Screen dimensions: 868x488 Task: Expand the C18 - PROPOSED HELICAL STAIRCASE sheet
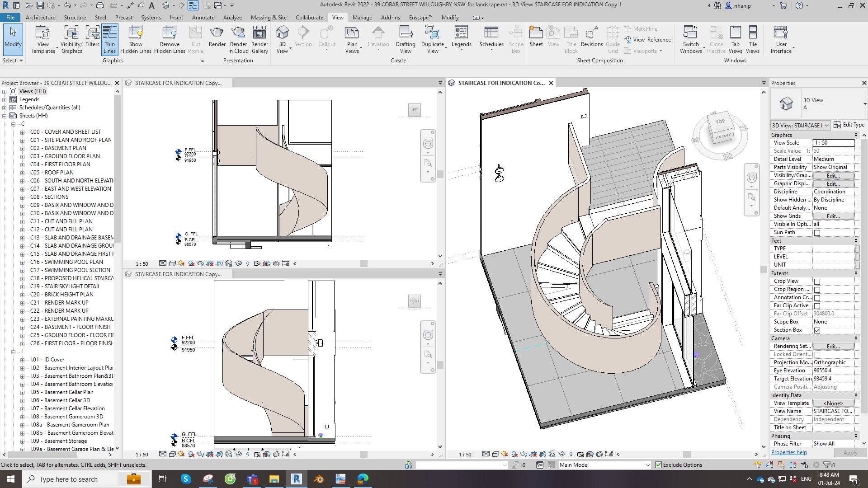tap(22, 278)
